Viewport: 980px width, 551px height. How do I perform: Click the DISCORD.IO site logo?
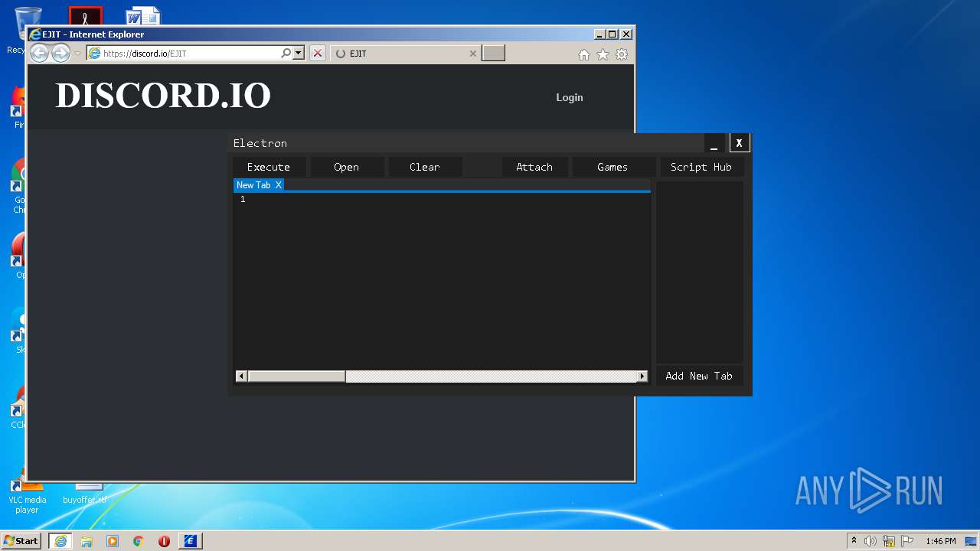tap(163, 96)
